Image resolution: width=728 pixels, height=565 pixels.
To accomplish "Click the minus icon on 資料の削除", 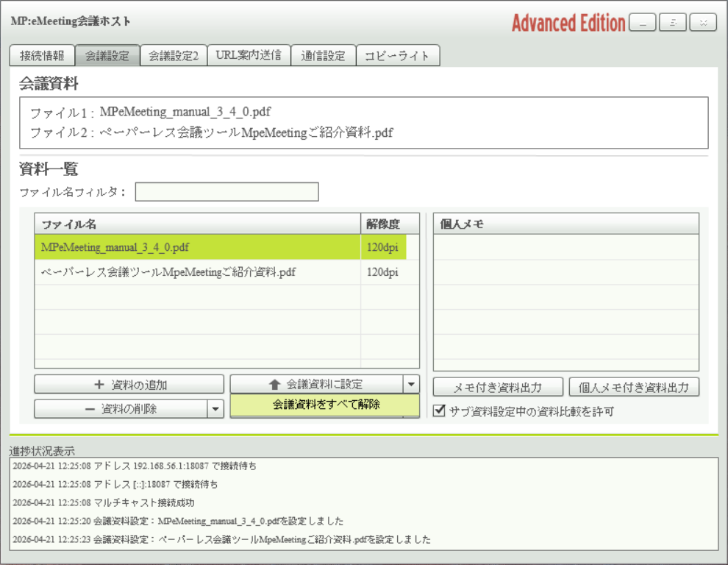I will click(89, 409).
